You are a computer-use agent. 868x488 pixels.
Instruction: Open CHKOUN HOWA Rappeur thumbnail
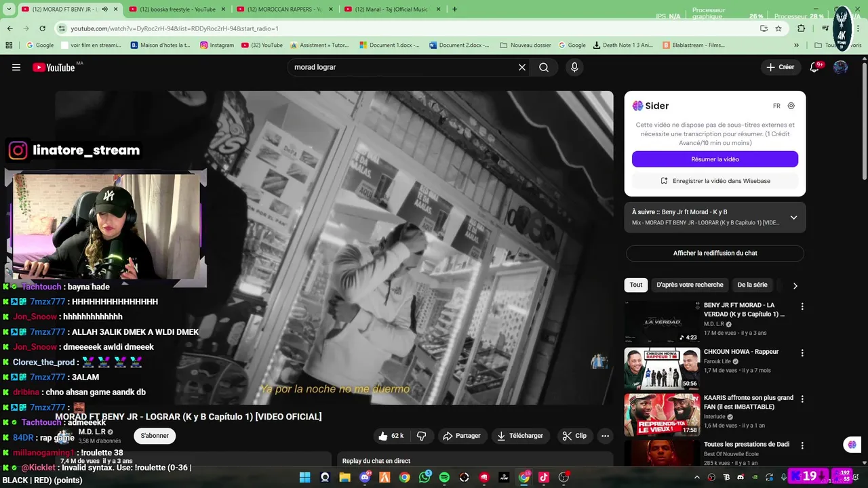(662, 369)
